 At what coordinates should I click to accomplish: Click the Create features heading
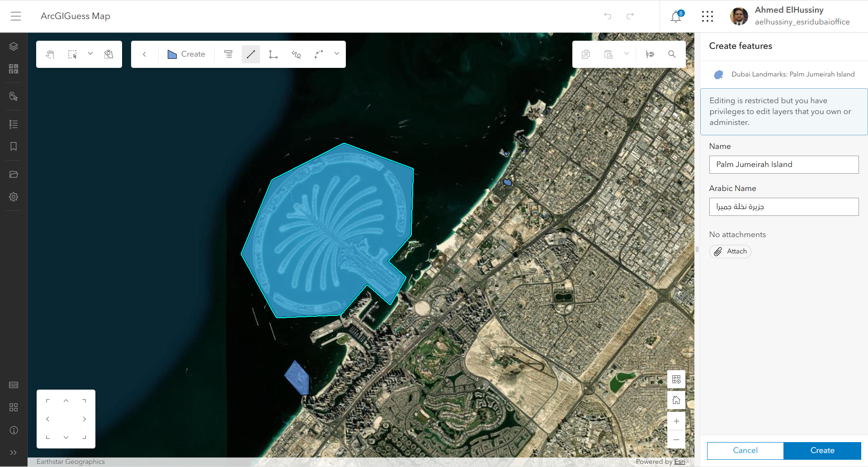tap(741, 46)
